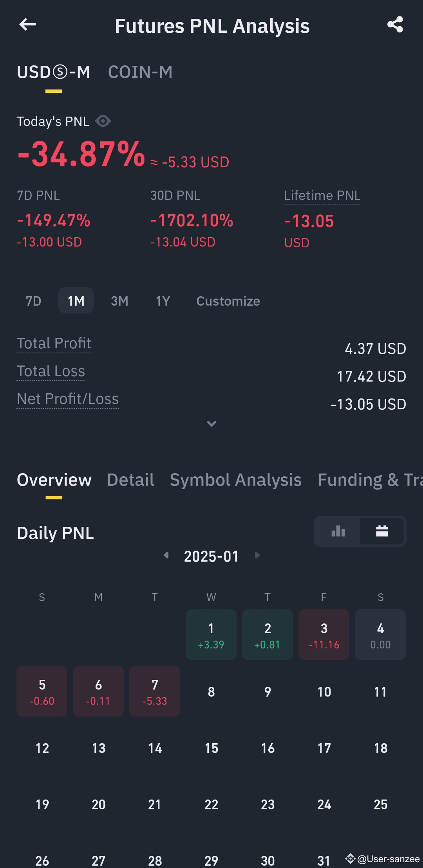This screenshot has height=868, width=423.
Task: Select January 3 calendar day cell
Action: (324, 635)
